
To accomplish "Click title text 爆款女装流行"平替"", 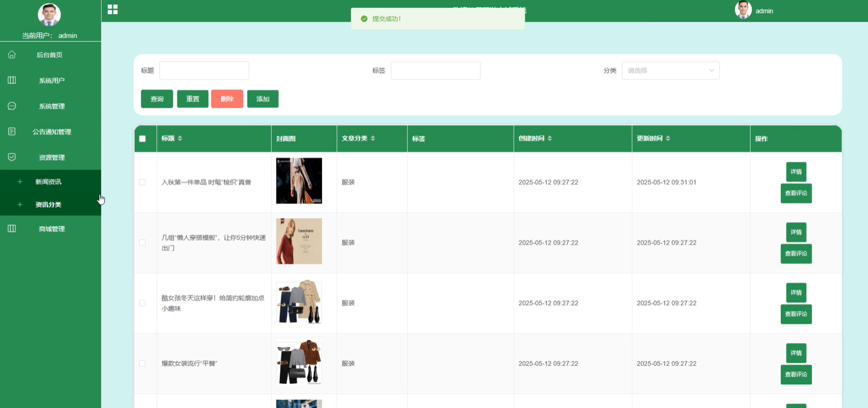I will coord(189,363).
